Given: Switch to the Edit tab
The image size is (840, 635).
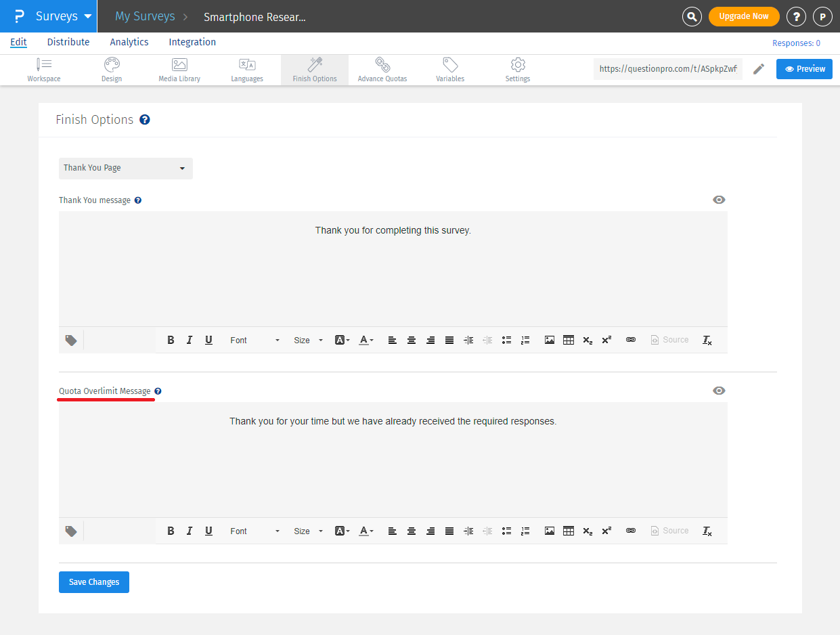Looking at the screenshot, I should click(18, 42).
